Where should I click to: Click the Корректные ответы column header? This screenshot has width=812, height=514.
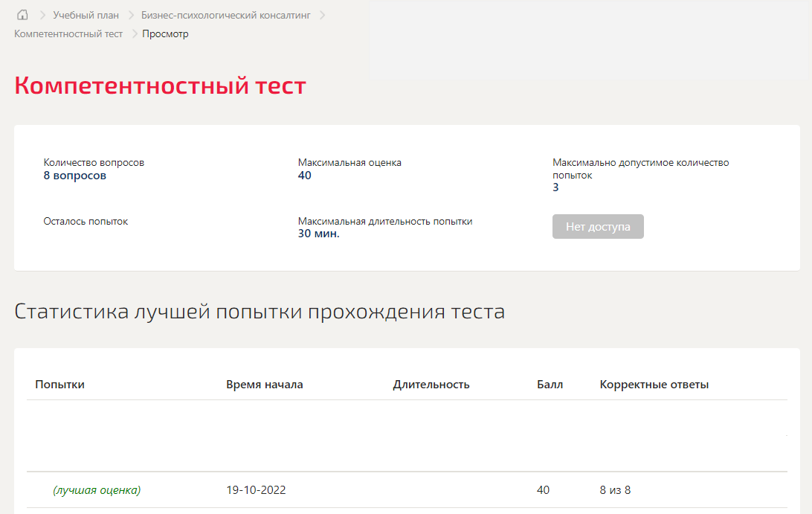point(654,384)
